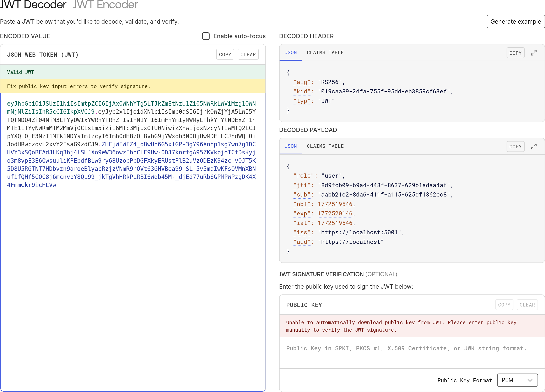The image size is (545, 392).
Task: Copy the public key
Action: [x=504, y=305]
